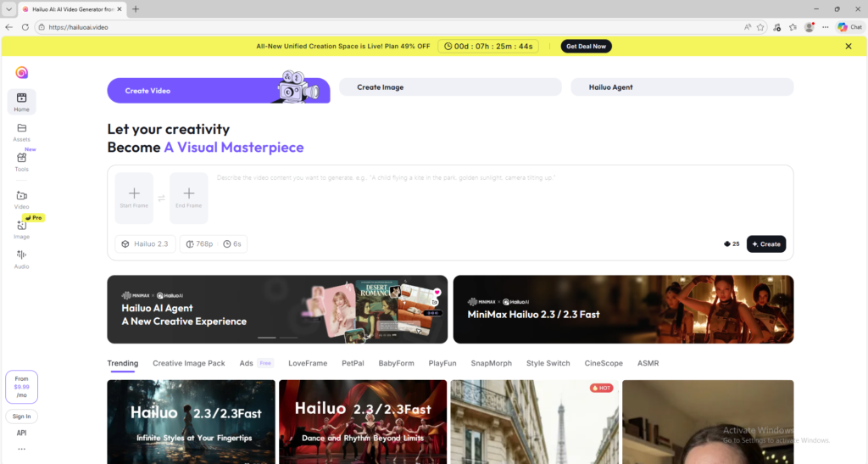This screenshot has height=464, width=868.
Task: Open the Tools section in sidebar
Action: click(21, 161)
